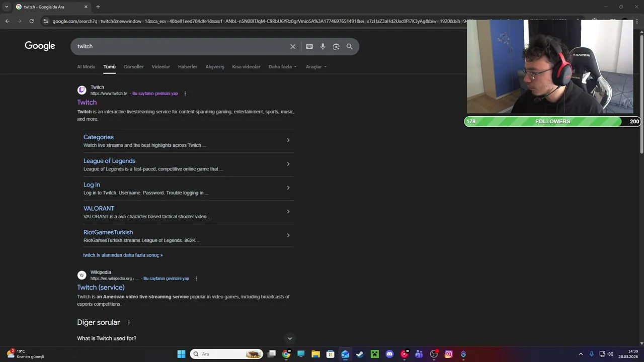
Task: Click 'Bu sayfanın çevirisini yap' for twitch.tv
Action: [x=155, y=94]
